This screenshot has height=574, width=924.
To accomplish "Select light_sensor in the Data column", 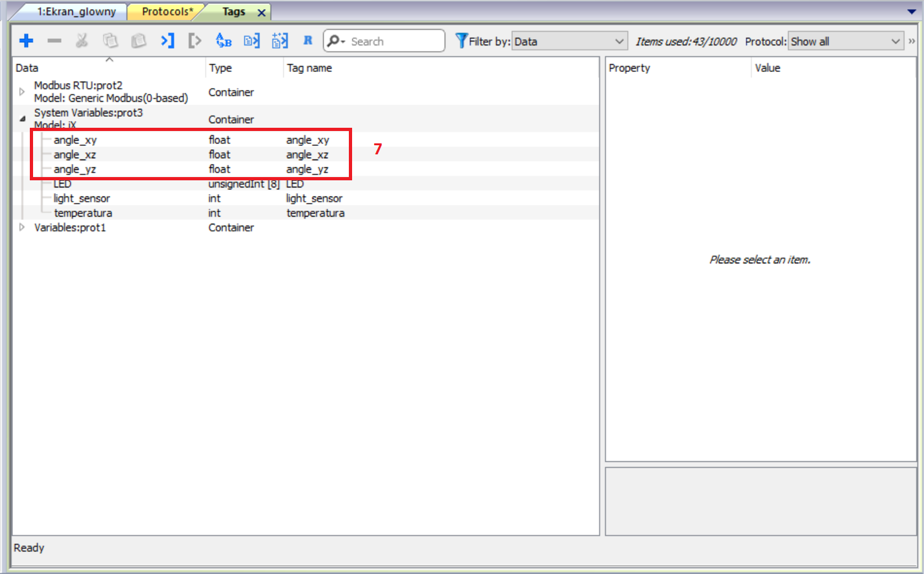I will pyautogui.click(x=82, y=198).
